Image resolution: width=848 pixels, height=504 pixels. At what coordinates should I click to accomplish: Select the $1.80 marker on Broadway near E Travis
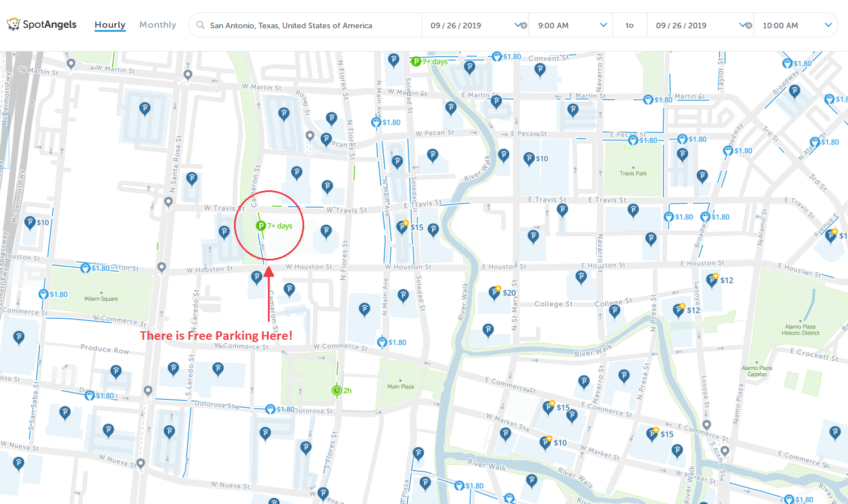pos(705,217)
